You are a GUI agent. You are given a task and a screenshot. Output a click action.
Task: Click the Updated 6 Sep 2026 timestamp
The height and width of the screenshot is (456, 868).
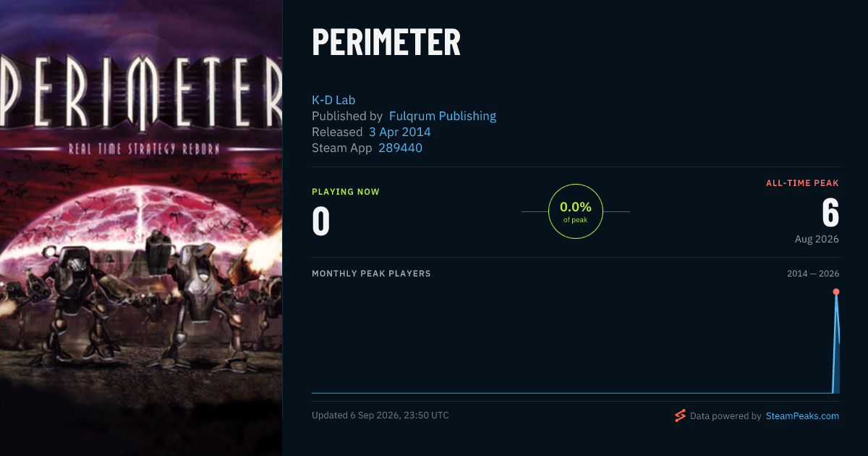pos(380,415)
